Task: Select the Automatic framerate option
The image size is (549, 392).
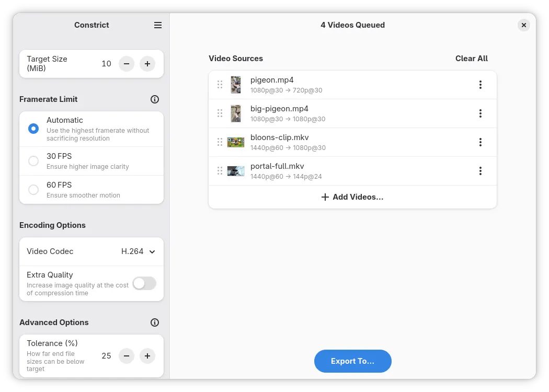Action: [x=33, y=129]
